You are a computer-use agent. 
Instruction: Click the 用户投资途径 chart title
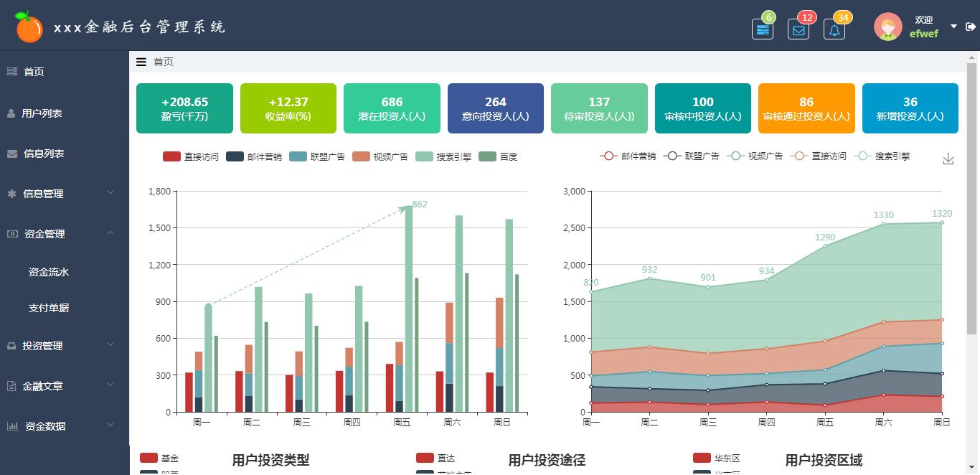click(547, 460)
